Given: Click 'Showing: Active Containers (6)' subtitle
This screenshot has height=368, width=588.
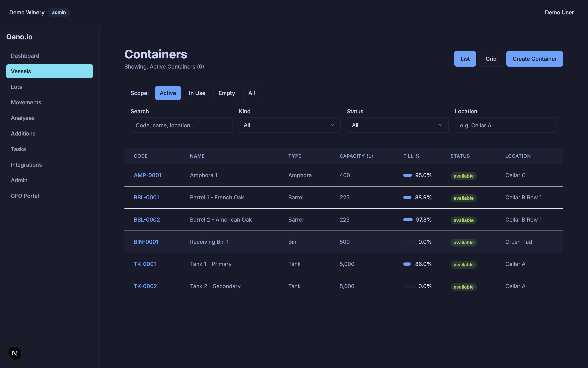Looking at the screenshot, I should pos(164,67).
